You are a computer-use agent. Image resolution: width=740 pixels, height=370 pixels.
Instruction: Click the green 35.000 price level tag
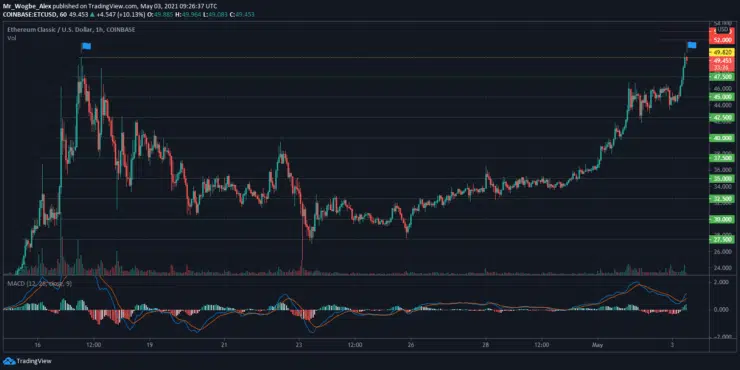(721, 178)
